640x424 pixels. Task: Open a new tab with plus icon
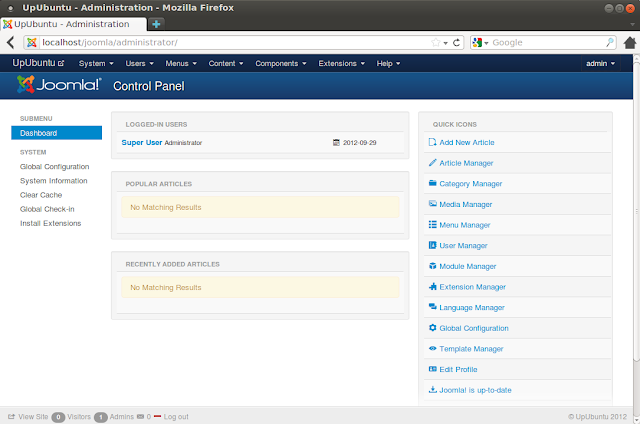point(156,24)
